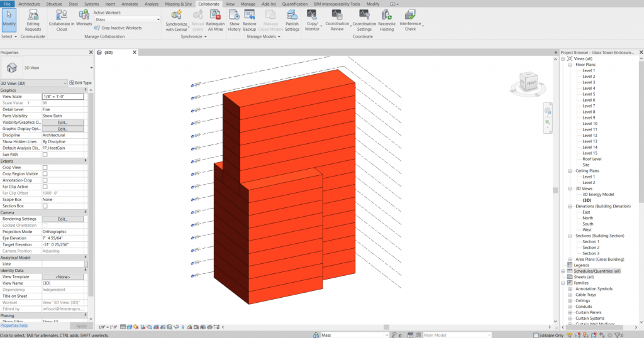Close the (3D) view tab
The image size is (644, 338).
tap(135, 53)
